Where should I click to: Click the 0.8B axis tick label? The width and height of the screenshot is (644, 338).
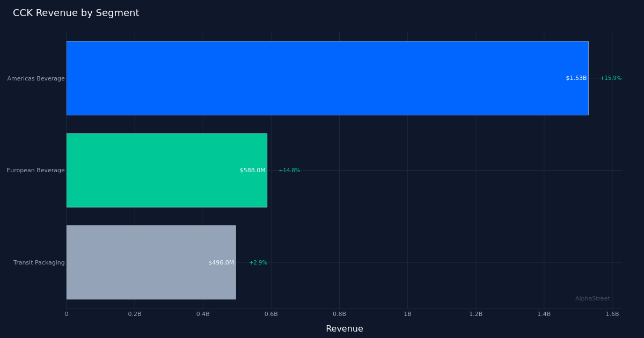[339, 314]
